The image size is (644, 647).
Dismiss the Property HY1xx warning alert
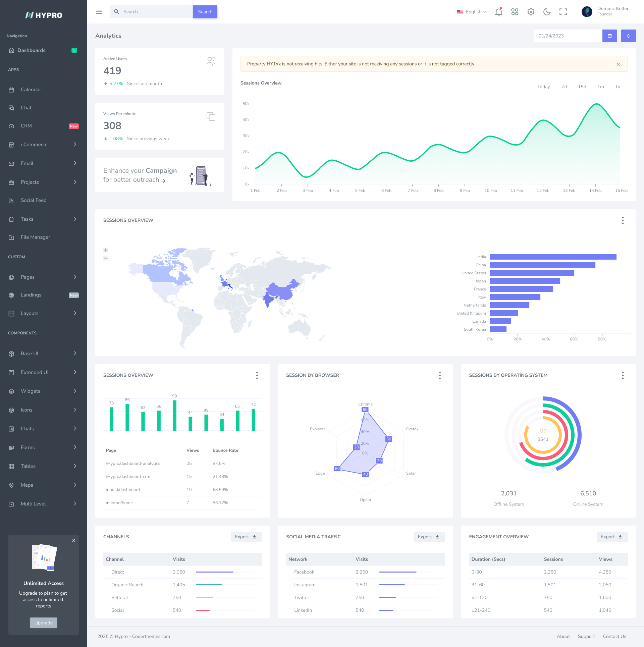618,64
